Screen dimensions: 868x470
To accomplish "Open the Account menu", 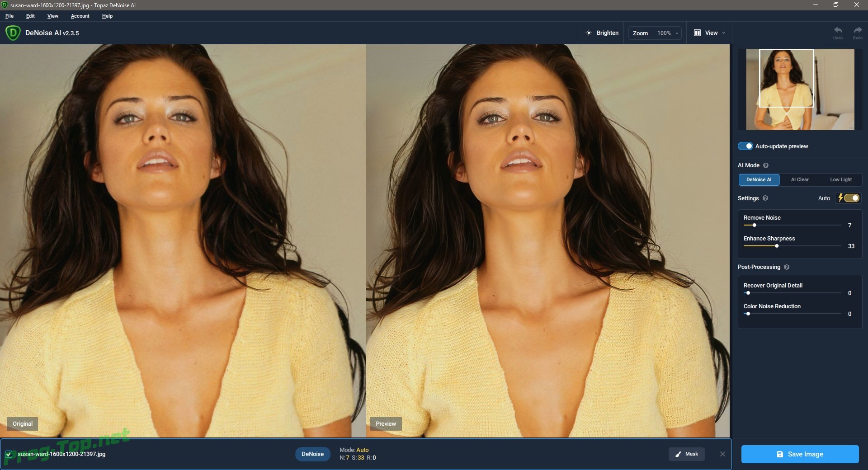I will click(x=80, y=16).
